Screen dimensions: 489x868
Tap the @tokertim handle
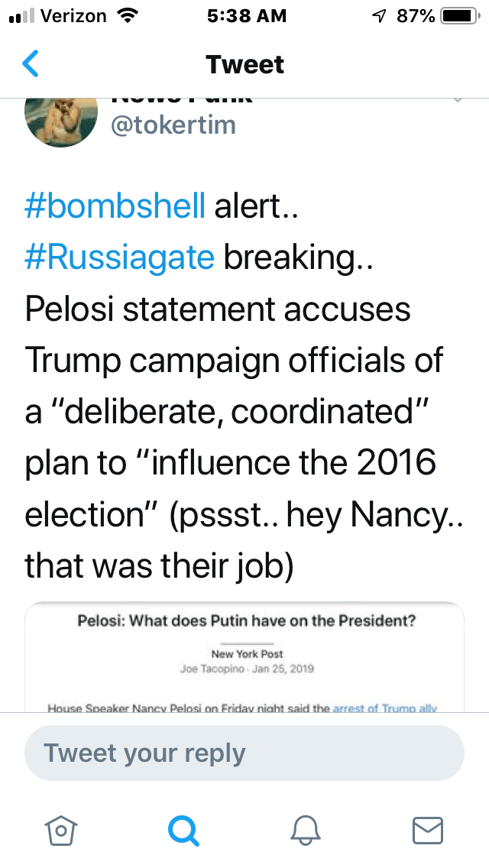[x=173, y=125]
